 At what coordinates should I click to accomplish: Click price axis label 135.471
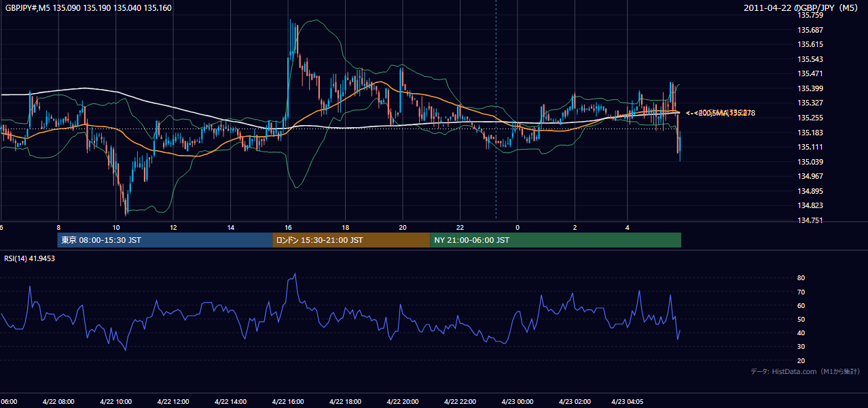pyautogui.click(x=810, y=73)
